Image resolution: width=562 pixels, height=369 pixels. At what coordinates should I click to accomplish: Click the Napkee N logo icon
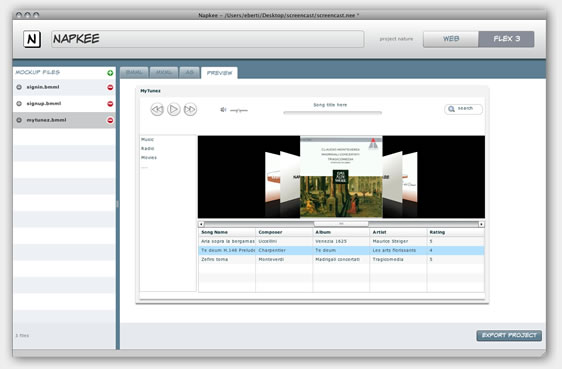(x=32, y=39)
